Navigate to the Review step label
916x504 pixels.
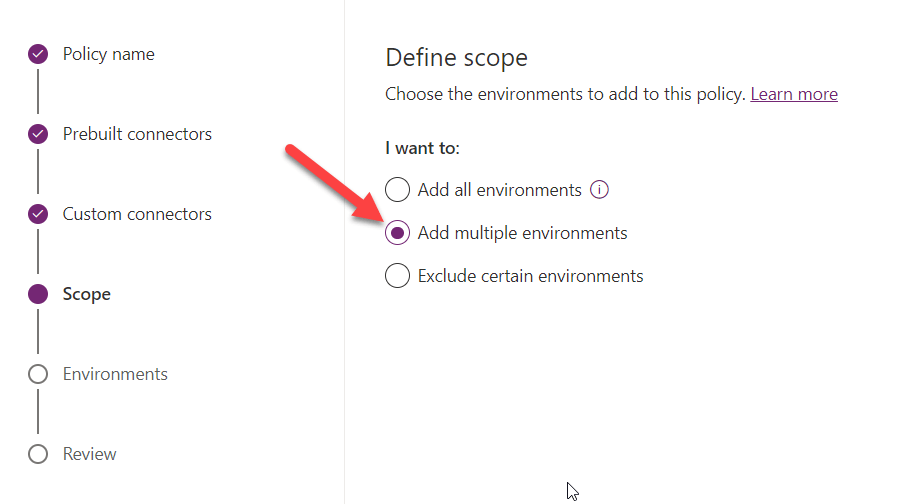coord(89,454)
